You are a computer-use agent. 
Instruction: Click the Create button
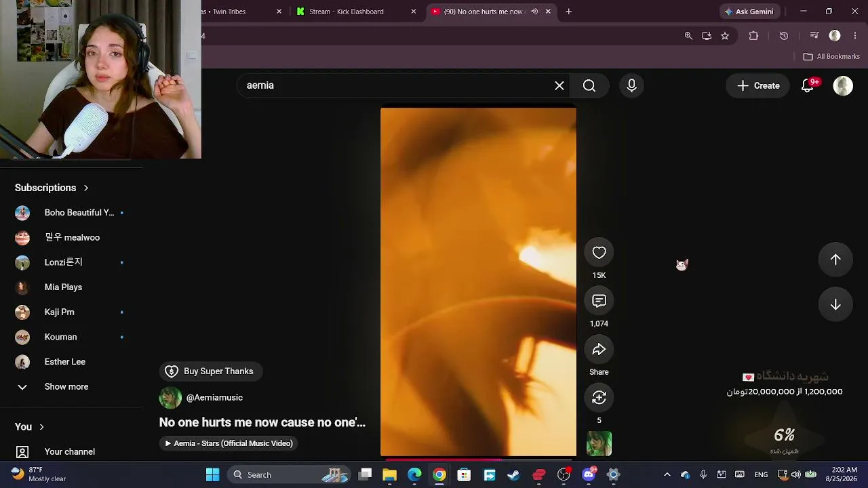[x=758, y=85]
